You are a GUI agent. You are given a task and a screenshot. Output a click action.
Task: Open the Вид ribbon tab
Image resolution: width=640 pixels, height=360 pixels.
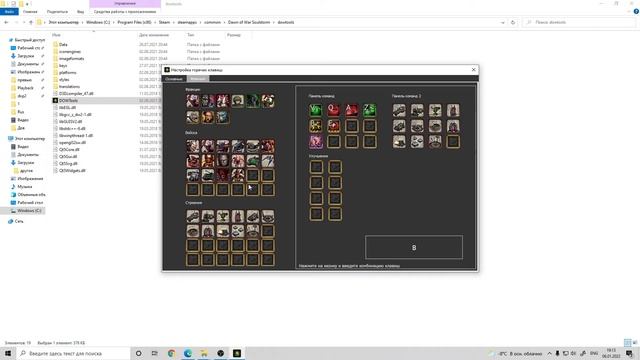[80, 12]
